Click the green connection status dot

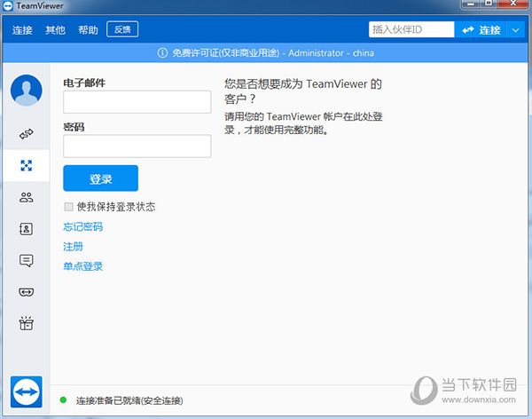tap(63, 400)
